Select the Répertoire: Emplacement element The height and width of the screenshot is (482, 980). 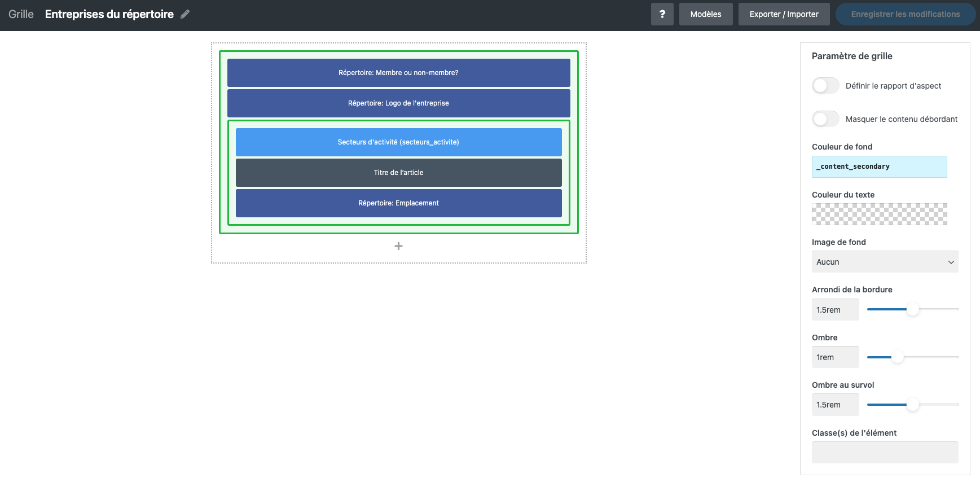(398, 203)
